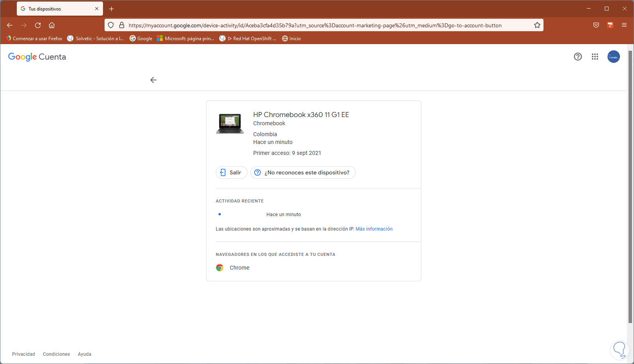Open the Google apps grid
This screenshot has width=634, height=364.
click(x=595, y=57)
